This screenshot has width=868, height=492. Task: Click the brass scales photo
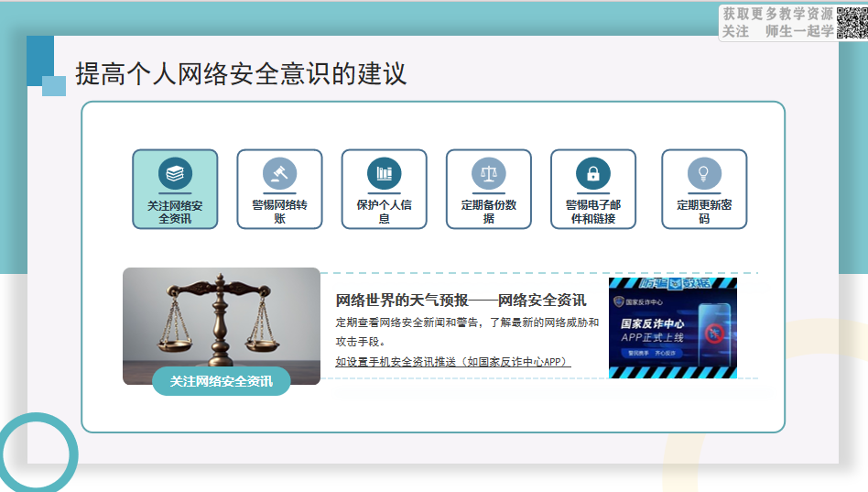pos(221,316)
